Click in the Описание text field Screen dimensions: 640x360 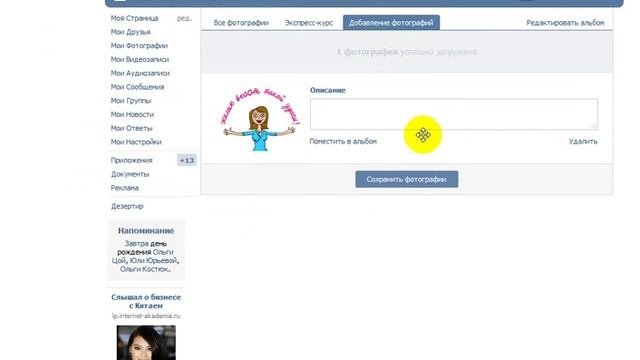pyautogui.click(x=453, y=114)
